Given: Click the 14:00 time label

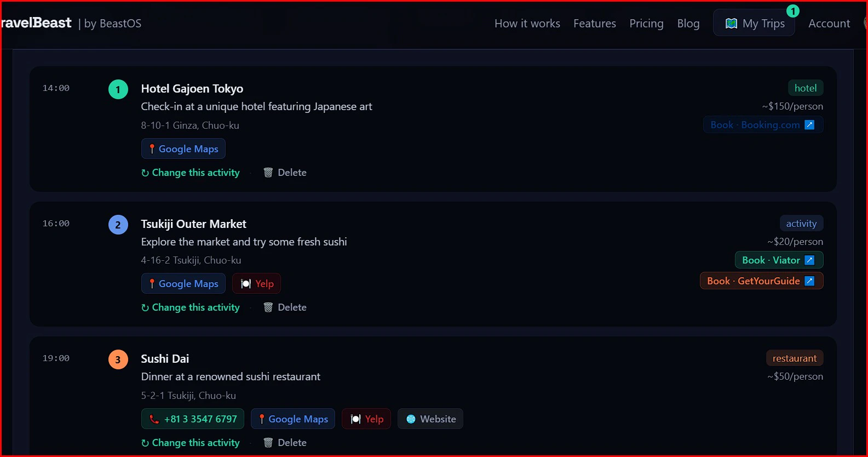Looking at the screenshot, I should [56, 88].
